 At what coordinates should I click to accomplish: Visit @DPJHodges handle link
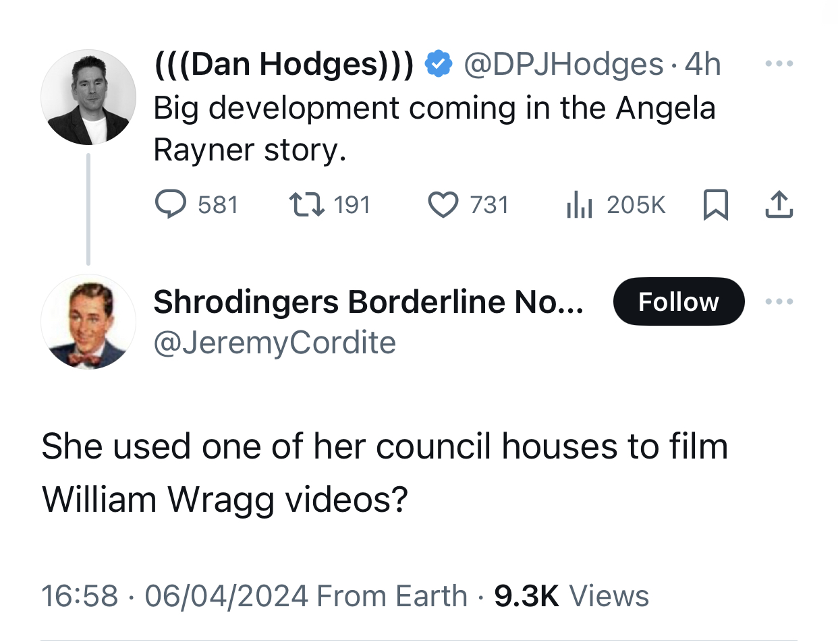(563, 65)
